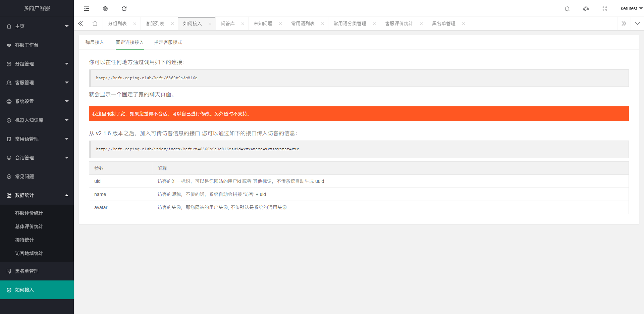Image resolution: width=644 pixels, height=314 pixels.
Task: Open the tab operations dropdown arrow
Action: (x=637, y=23)
